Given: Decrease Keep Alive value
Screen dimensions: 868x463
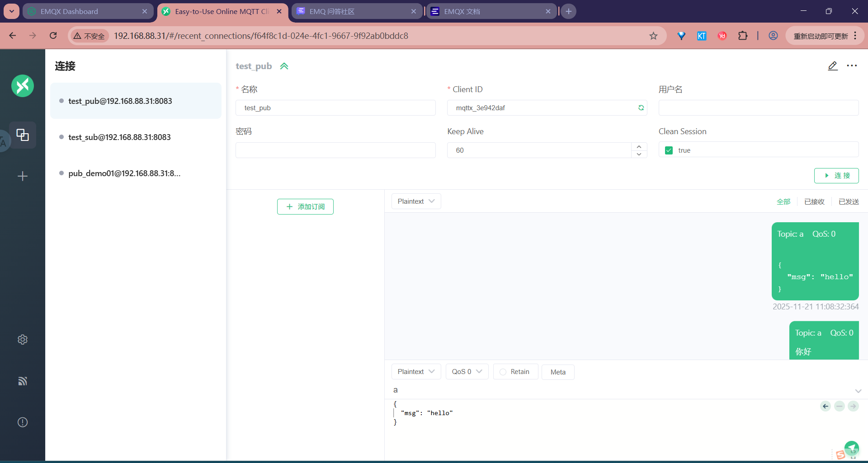Looking at the screenshot, I should pos(639,154).
